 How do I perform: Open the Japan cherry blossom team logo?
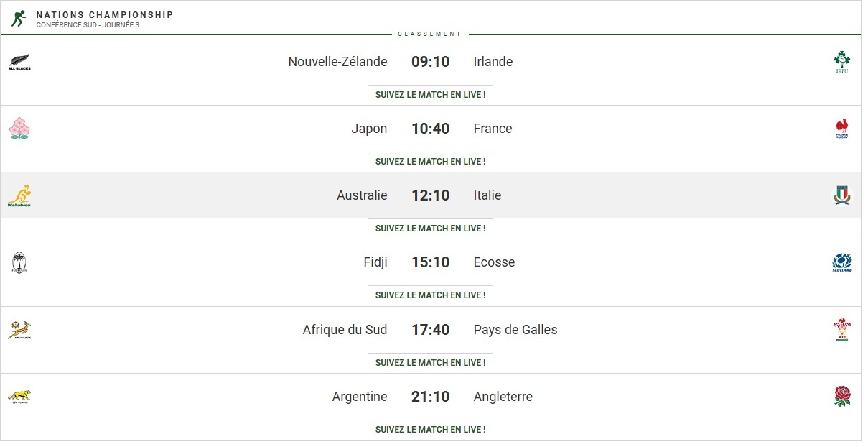pos(19,129)
